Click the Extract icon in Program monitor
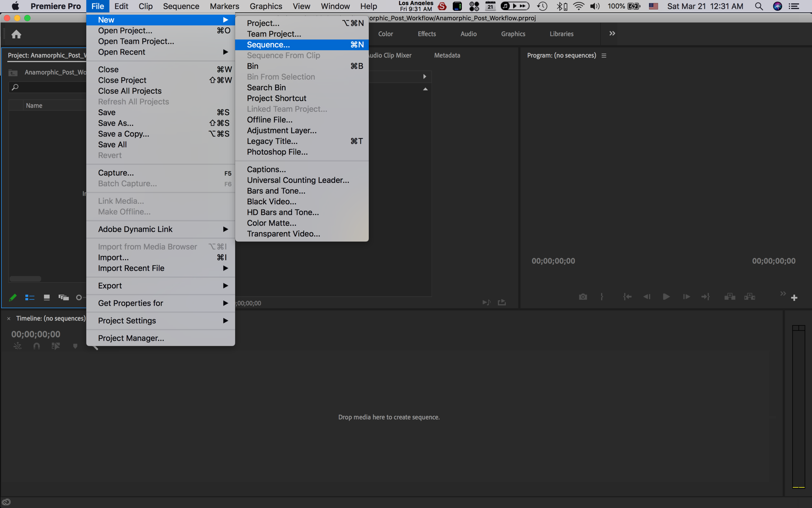The image size is (812, 508). tap(750, 297)
